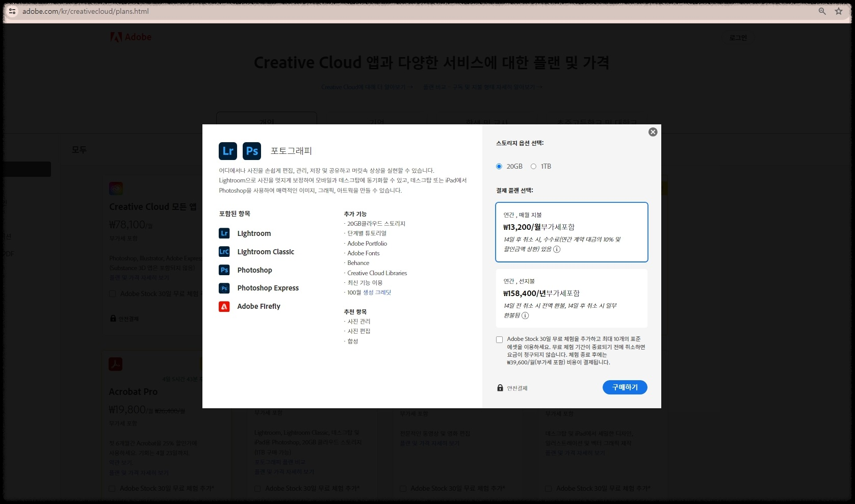Check Adobe Stock trial box under Acrobat Pro card

click(112, 489)
